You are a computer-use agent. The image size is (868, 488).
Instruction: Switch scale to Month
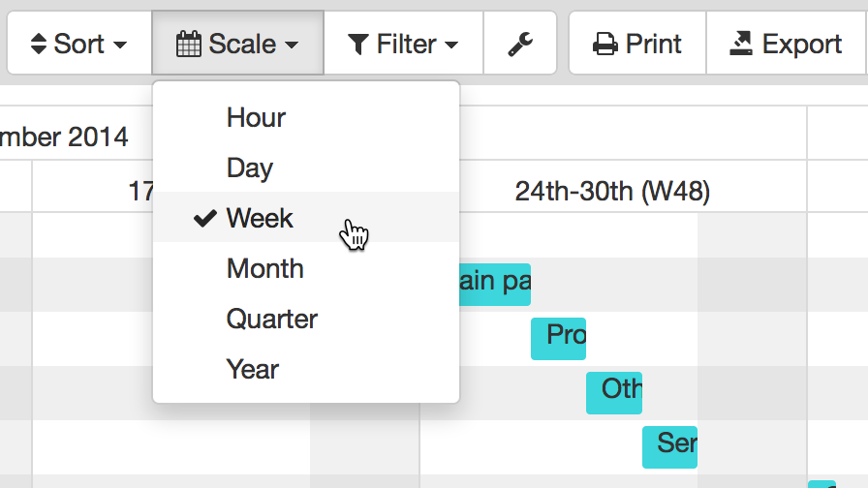click(x=265, y=269)
